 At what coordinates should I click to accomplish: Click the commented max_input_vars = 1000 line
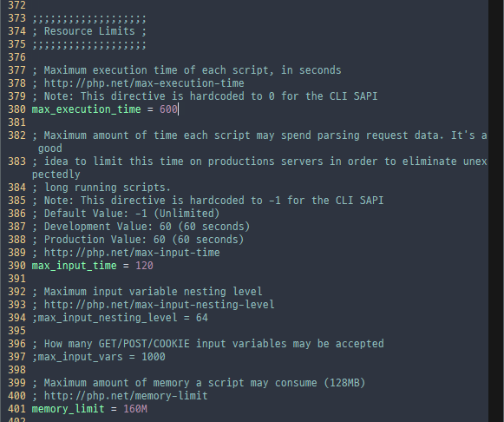tap(98, 357)
